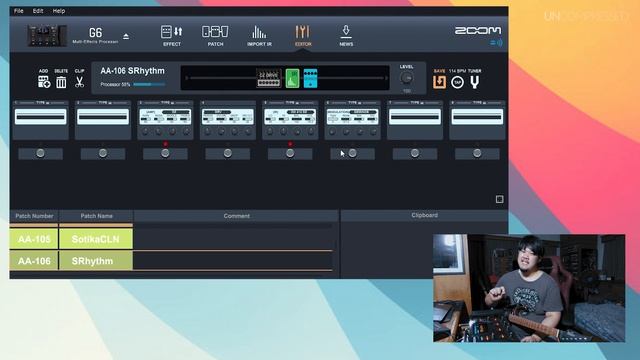Viewport: 640px width, 360px height.
Task: Click the AA-106 SRhythm patch title
Action: click(132, 71)
